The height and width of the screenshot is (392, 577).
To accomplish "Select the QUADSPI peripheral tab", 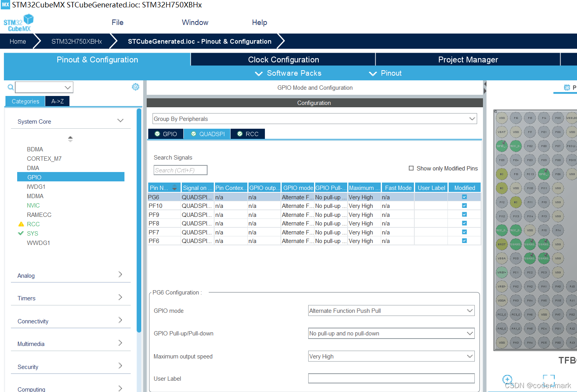I will 207,134.
